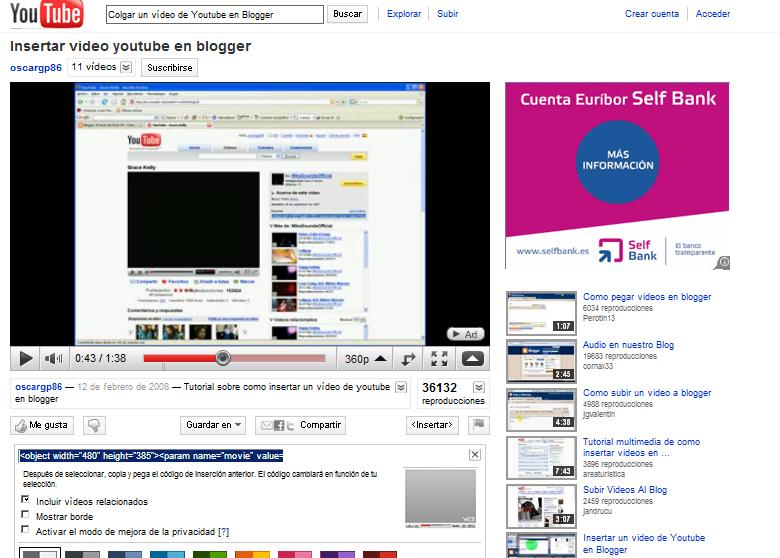
Task: Click the search input field
Action: point(214,14)
